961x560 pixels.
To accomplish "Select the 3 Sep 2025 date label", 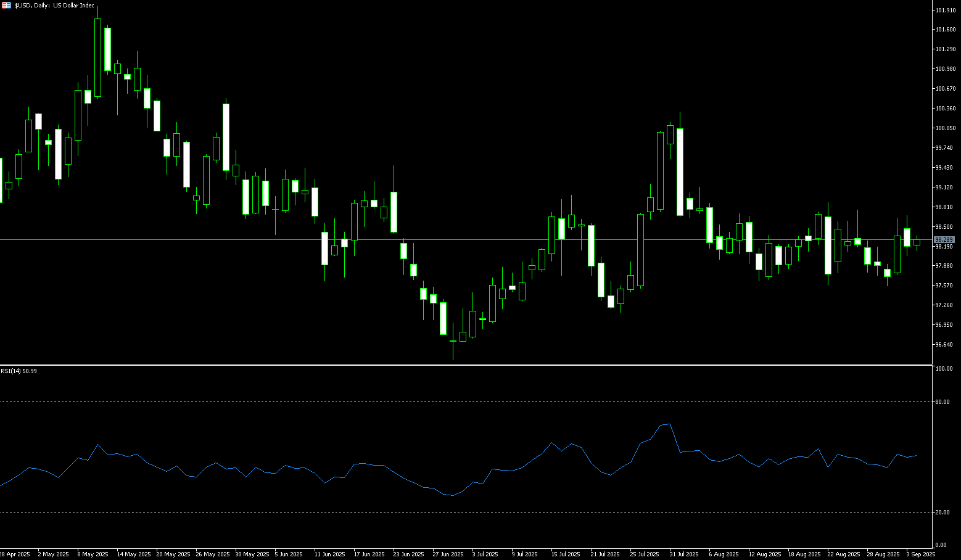I will [920, 554].
